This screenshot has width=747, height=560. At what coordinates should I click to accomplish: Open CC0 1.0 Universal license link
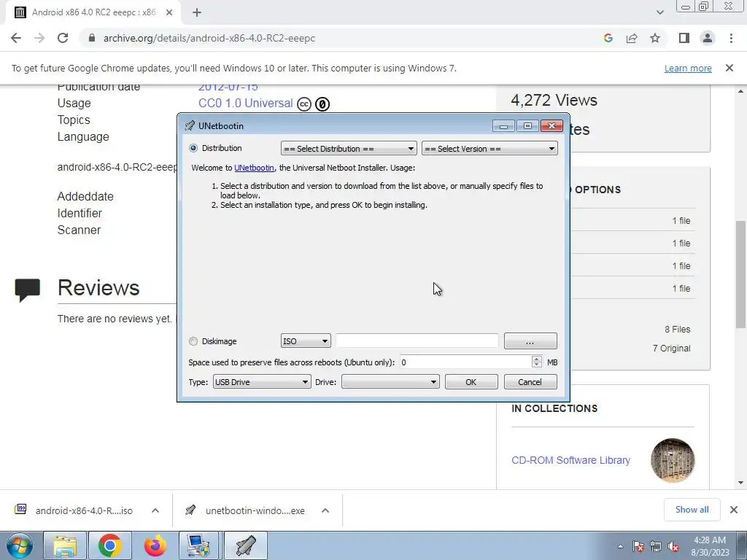245,104
